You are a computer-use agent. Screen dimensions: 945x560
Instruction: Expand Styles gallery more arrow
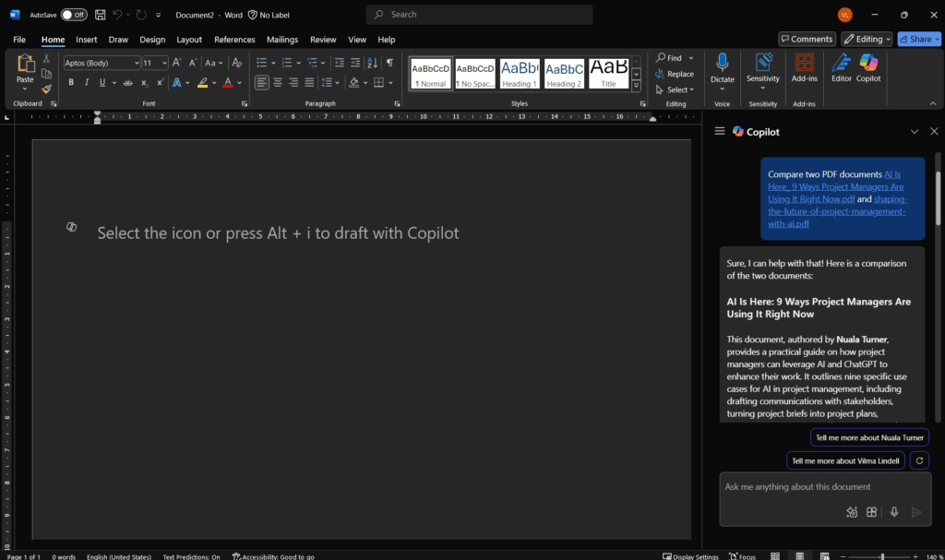click(636, 86)
